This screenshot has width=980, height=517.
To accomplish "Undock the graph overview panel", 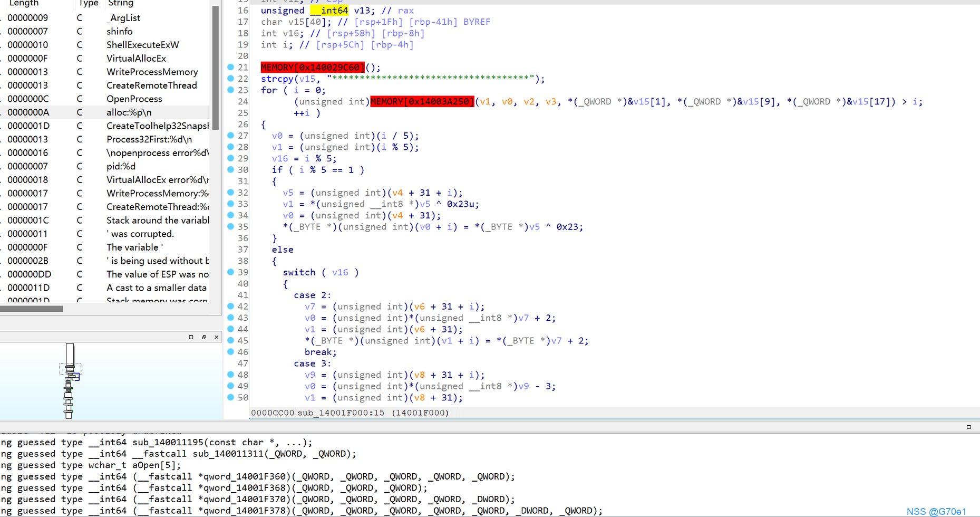I will (x=203, y=337).
